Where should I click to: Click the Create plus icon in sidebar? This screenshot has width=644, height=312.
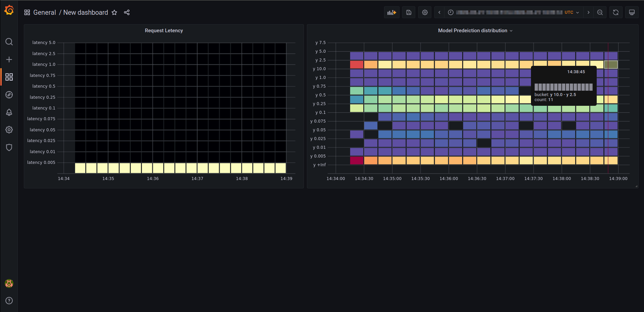pos(9,59)
